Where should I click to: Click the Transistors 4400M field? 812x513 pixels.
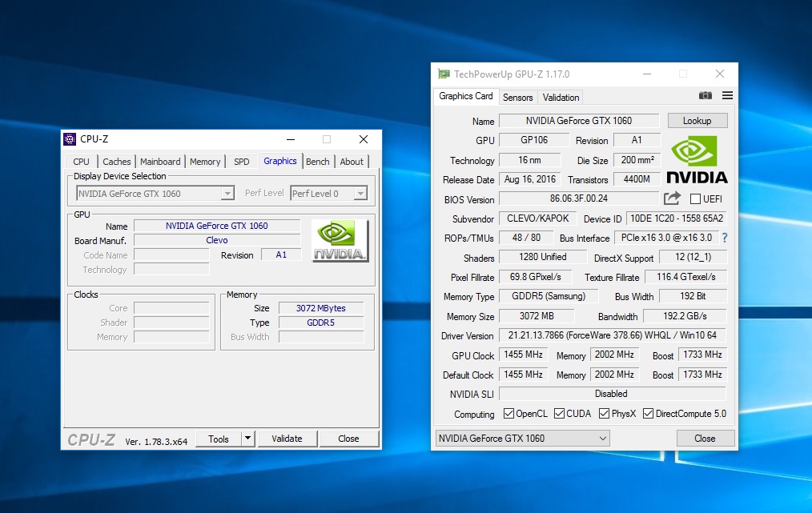[x=637, y=179]
